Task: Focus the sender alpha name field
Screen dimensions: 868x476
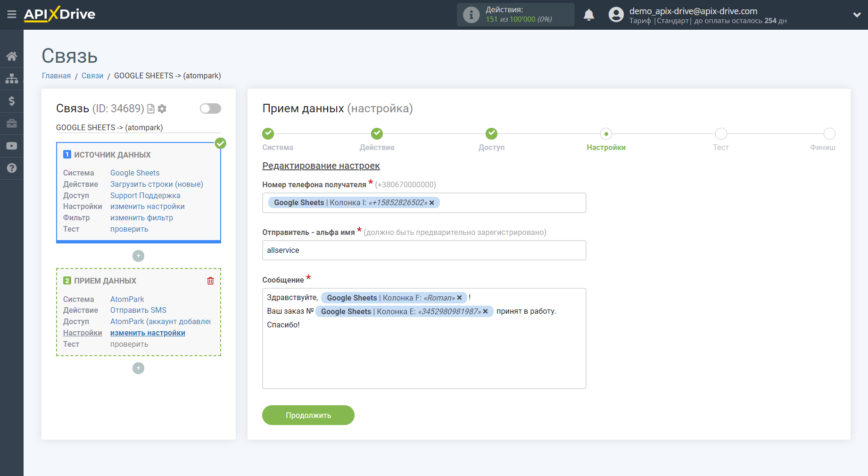Action: pyautogui.click(x=424, y=250)
